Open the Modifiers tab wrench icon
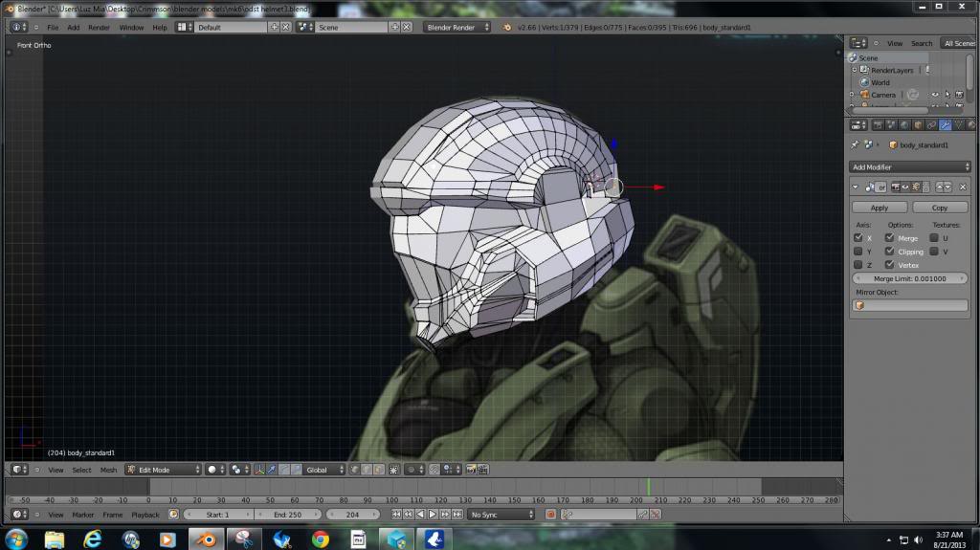Viewport: 980px width, 550px height. click(946, 124)
